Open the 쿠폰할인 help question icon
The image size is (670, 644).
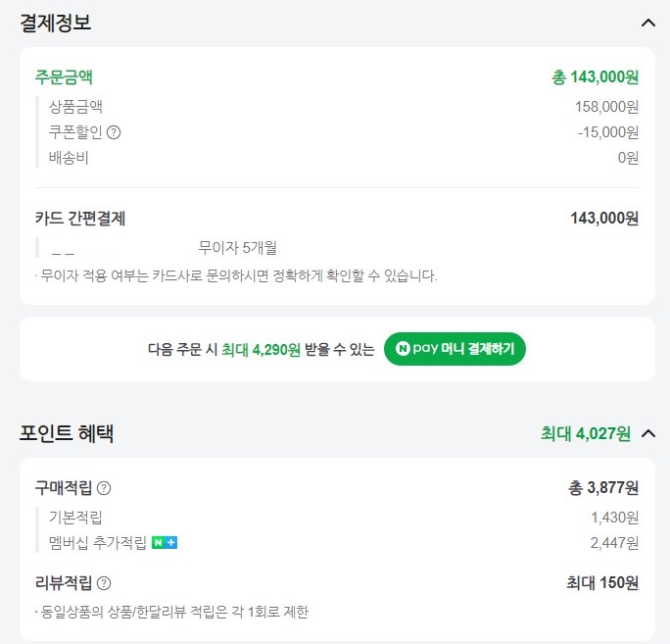tap(114, 132)
